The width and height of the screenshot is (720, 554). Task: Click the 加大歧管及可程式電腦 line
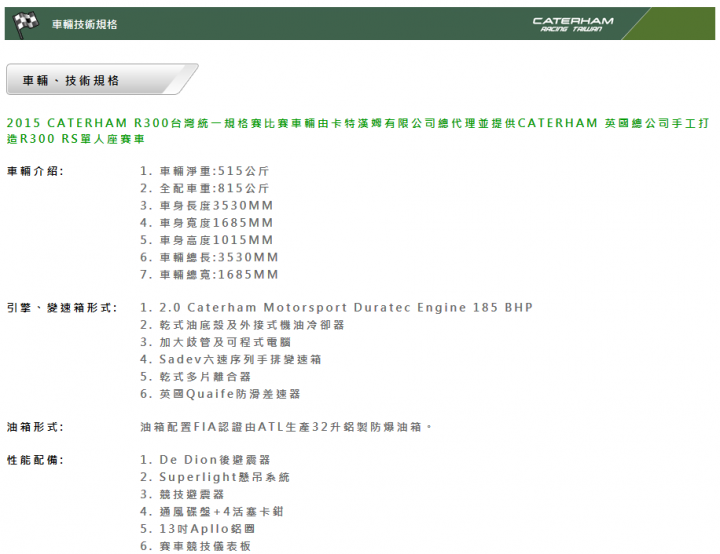[215, 342]
